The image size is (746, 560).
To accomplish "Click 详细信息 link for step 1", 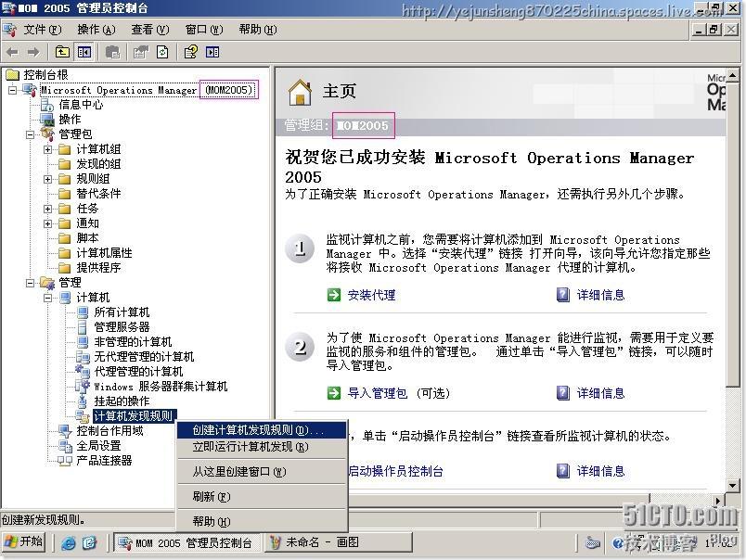I will 600,295.
